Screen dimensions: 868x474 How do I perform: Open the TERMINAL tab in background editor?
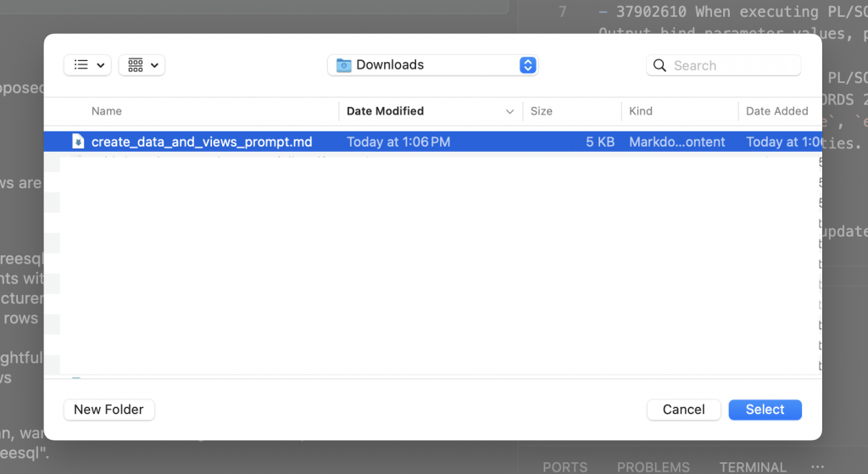[753, 467]
